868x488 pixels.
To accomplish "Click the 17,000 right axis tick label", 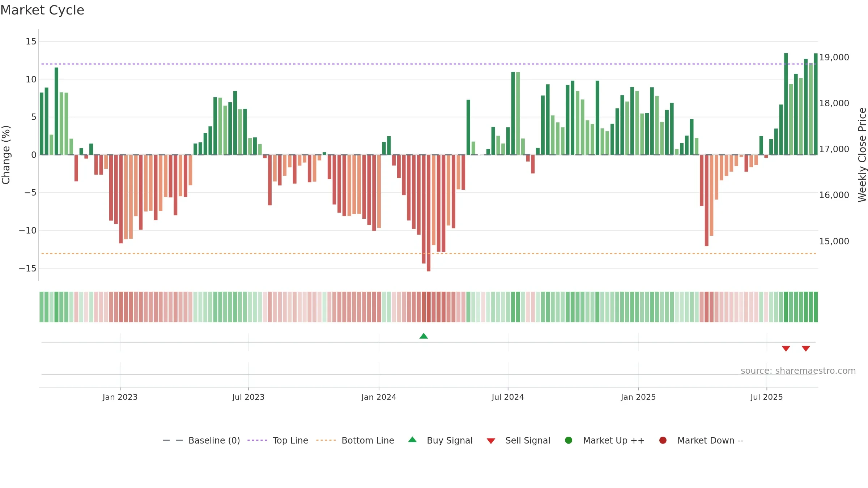I will [834, 149].
